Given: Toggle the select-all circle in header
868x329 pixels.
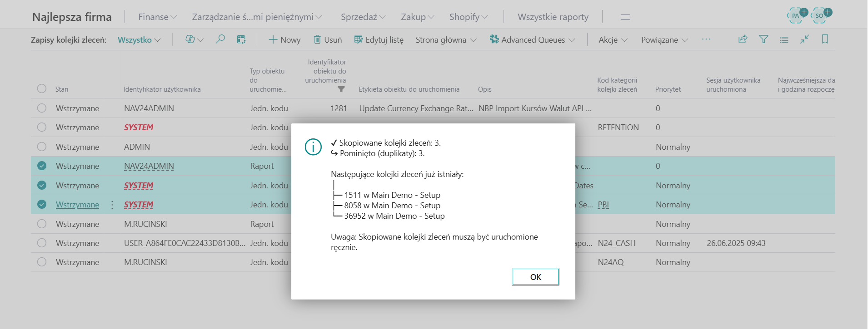Looking at the screenshot, I should 42,88.
